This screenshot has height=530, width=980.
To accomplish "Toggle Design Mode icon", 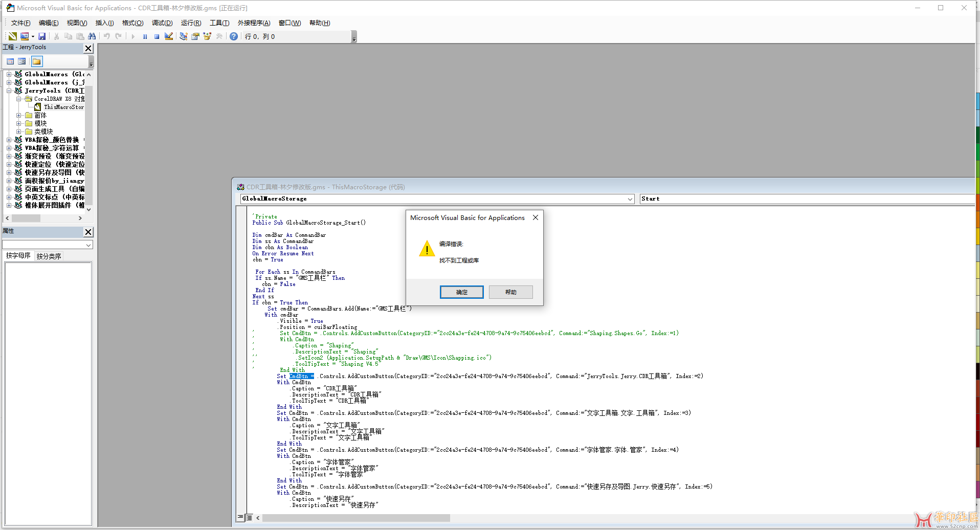I will point(169,36).
